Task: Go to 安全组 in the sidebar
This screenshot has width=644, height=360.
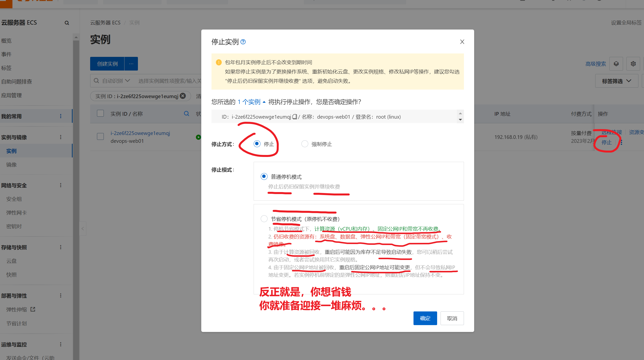Action: click(x=14, y=199)
